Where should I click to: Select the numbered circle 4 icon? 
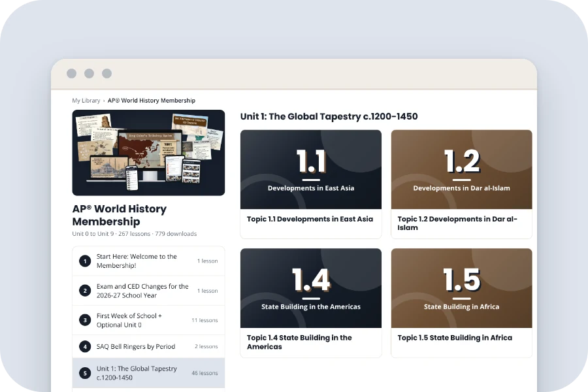(x=85, y=346)
